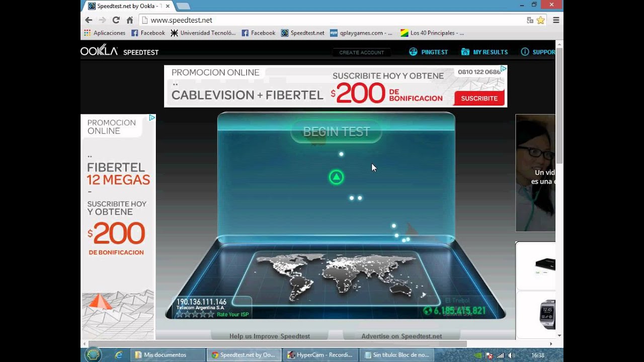
Task: Click the horizontal scrollbar at bottom
Action: pos(277,343)
